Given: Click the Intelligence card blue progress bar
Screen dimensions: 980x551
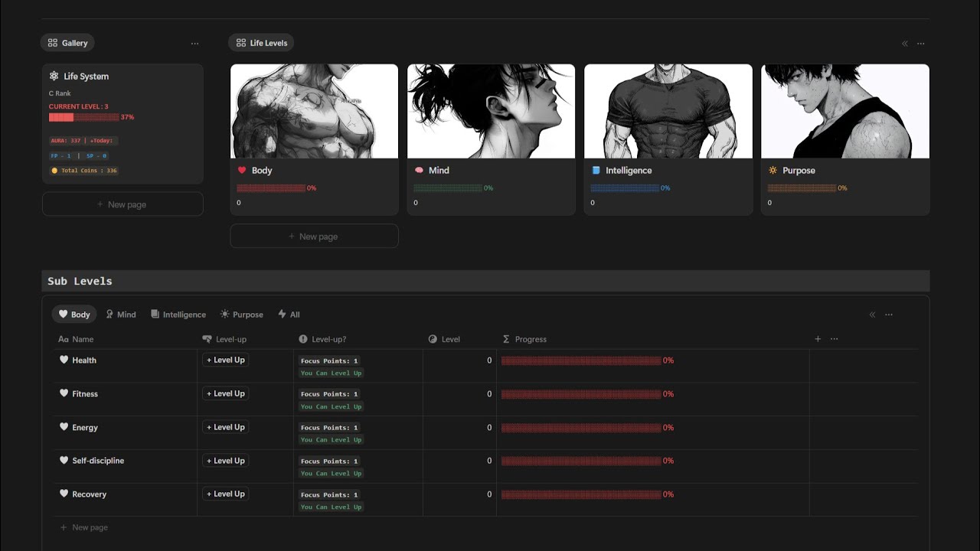Looking at the screenshot, I should (x=625, y=188).
